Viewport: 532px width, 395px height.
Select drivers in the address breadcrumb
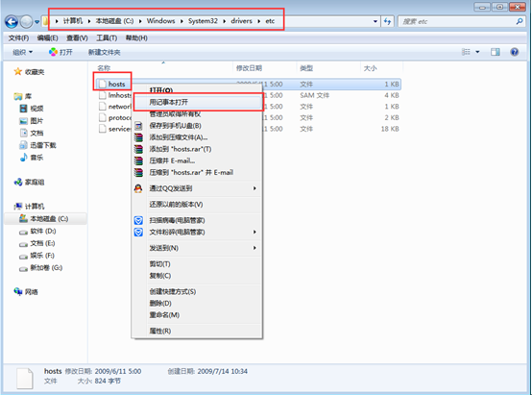coord(242,21)
